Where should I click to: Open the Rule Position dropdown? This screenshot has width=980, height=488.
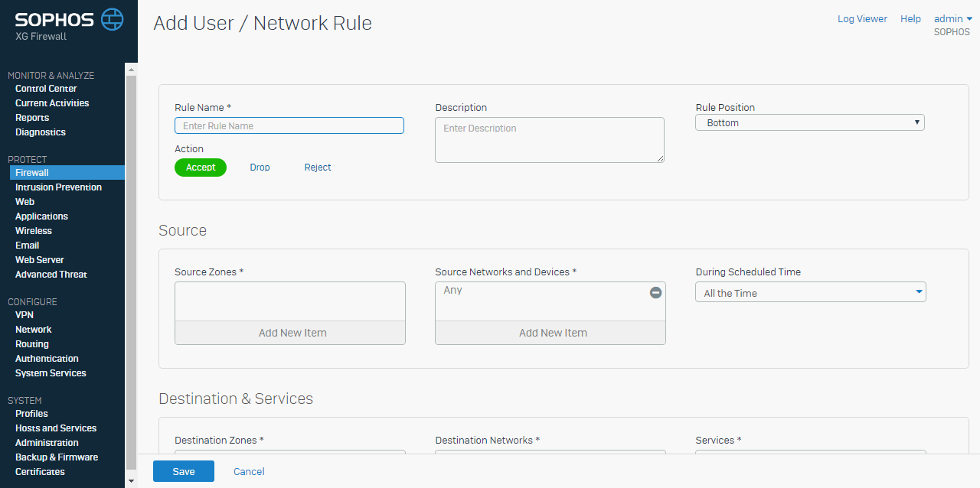810,122
